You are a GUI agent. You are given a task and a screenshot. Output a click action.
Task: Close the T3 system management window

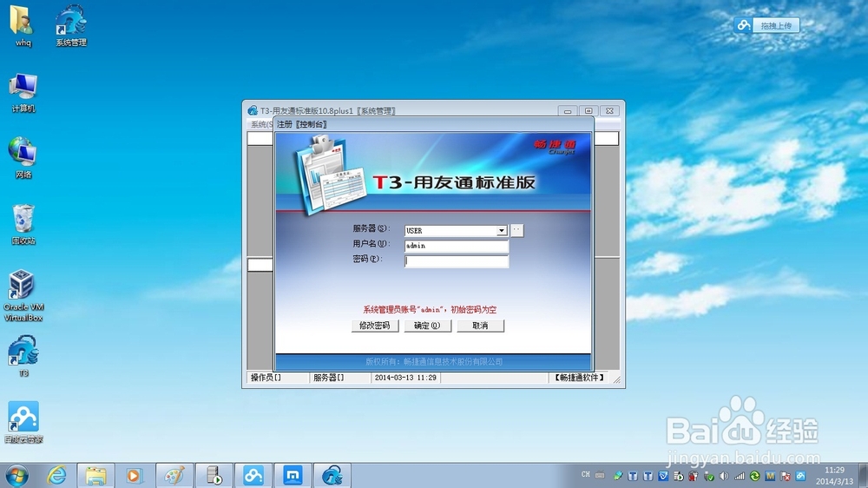coord(609,111)
